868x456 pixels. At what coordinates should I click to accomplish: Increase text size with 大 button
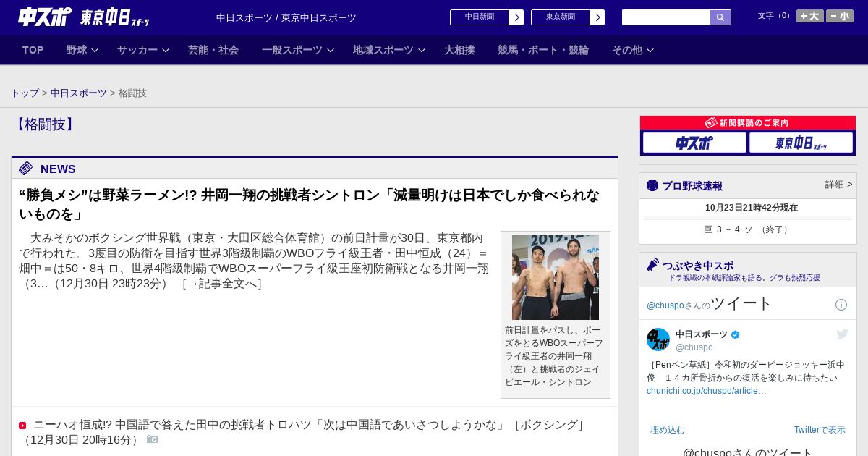click(x=810, y=16)
